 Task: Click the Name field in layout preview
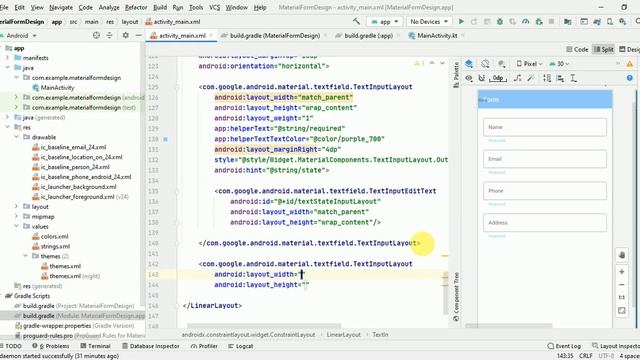click(544, 127)
